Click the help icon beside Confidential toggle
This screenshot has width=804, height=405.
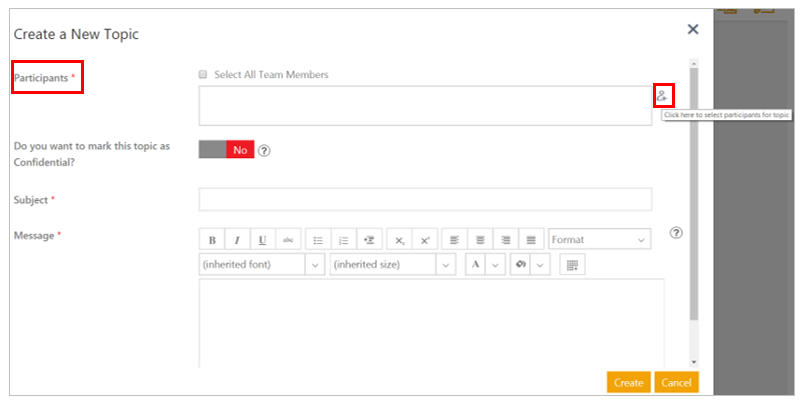coord(265,151)
